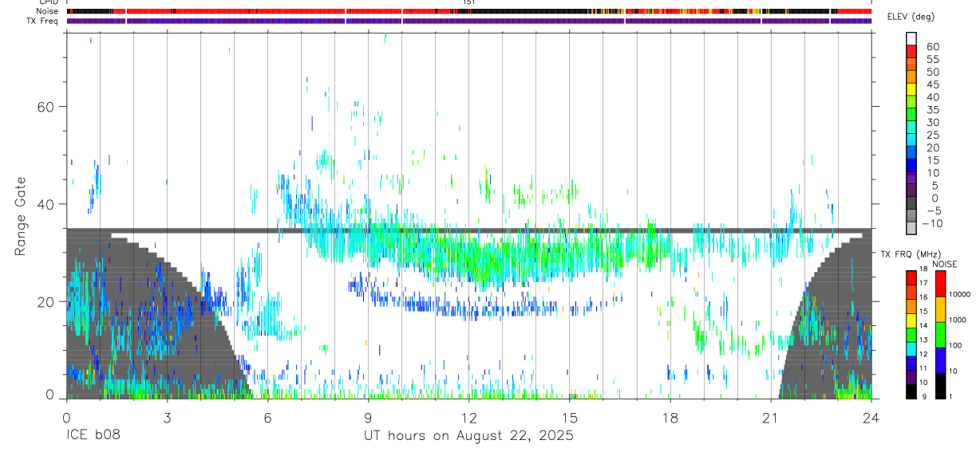
Task: Select the red top segment of the ELEV colorbar
Action: (911, 51)
